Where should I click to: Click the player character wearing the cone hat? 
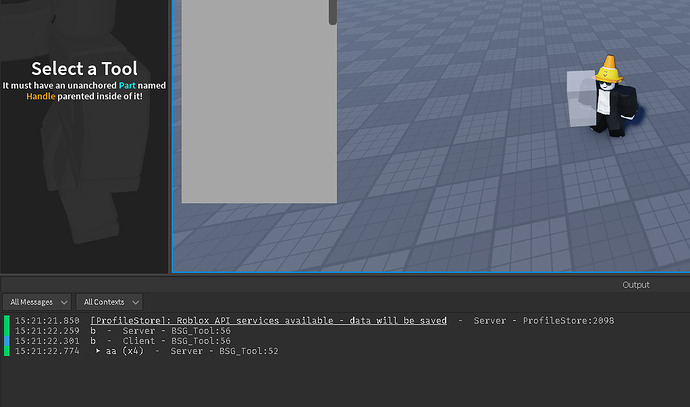coord(615,97)
